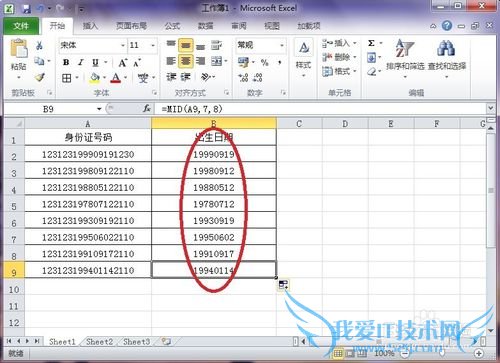Open the Auto Fill Options button
This screenshot has width=500, height=363.
click(x=283, y=285)
